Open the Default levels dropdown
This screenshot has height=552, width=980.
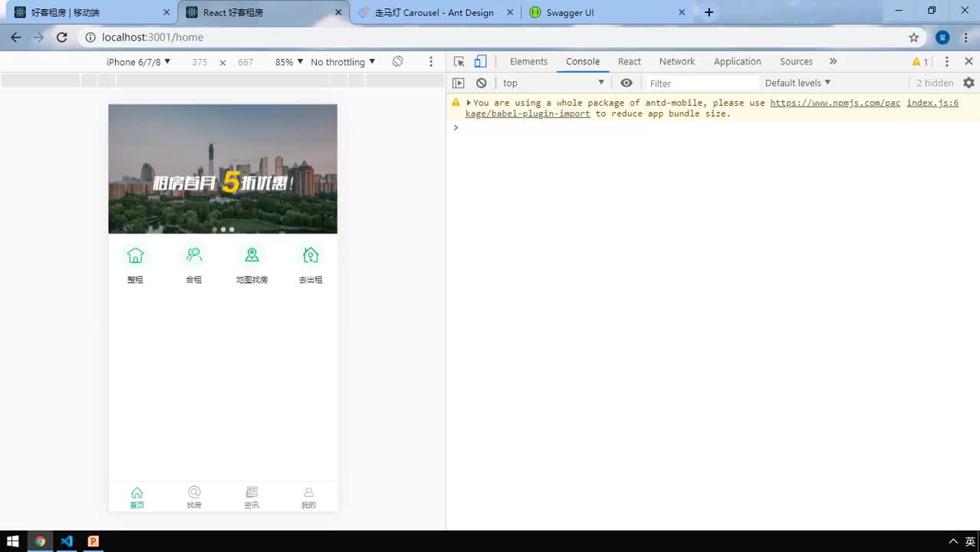[797, 83]
